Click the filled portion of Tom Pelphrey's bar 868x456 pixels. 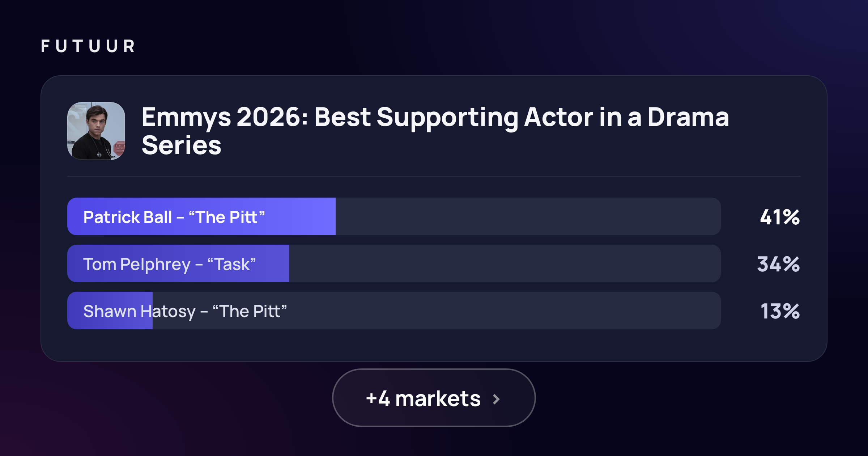pyautogui.click(x=178, y=263)
